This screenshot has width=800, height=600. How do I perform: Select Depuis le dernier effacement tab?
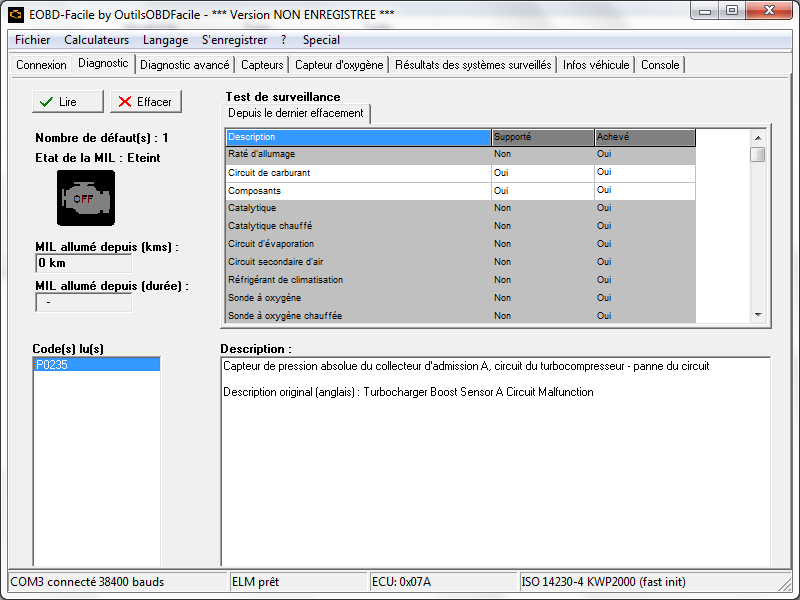pos(295,113)
